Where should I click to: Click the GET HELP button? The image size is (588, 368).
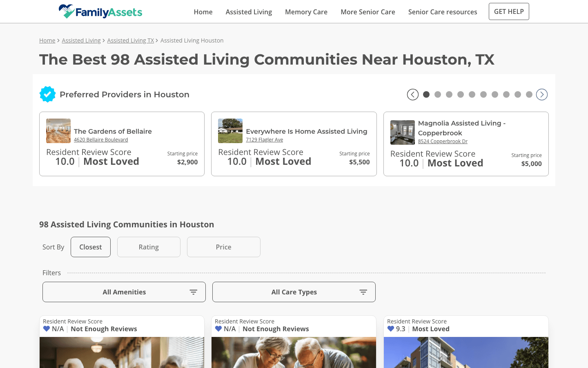pos(509,11)
